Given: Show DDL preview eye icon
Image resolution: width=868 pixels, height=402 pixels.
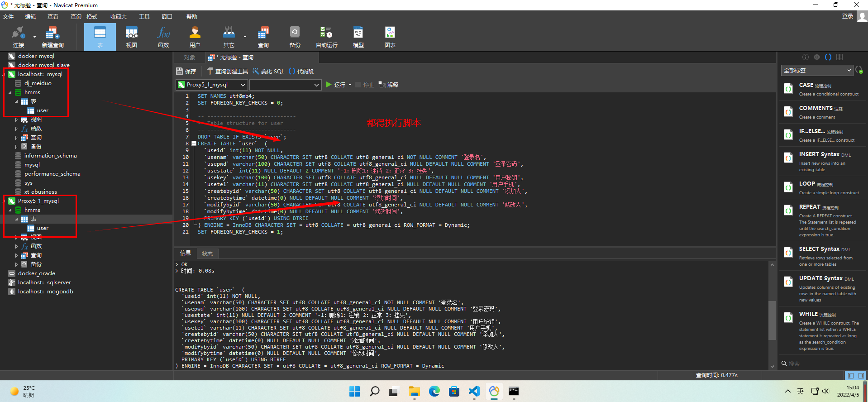Looking at the screenshot, I should tap(817, 57).
